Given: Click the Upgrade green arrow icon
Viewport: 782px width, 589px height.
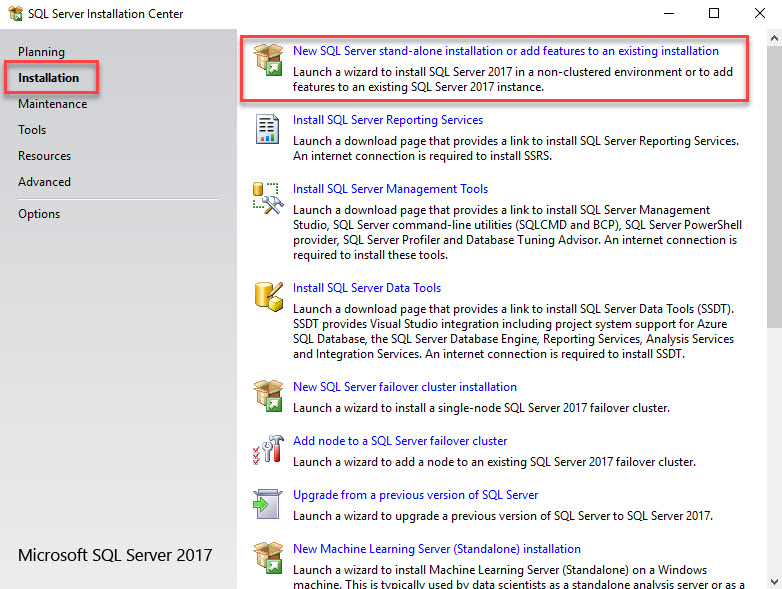Looking at the screenshot, I should pyautogui.click(x=267, y=504).
